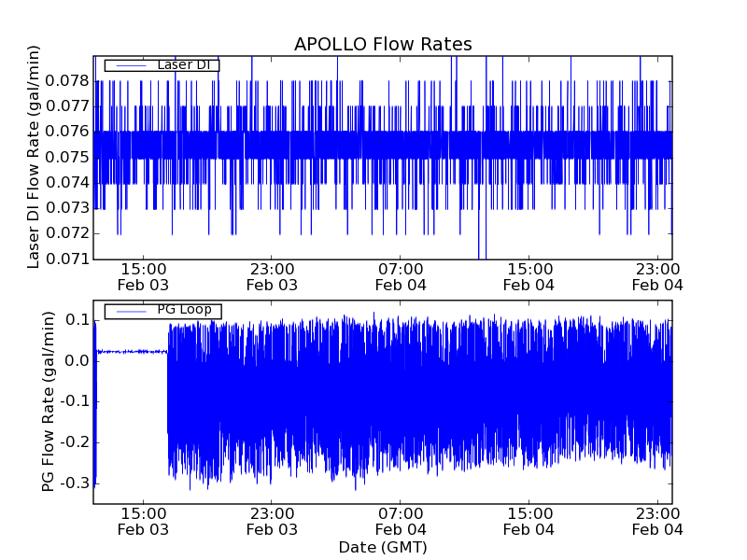This screenshot has height=560, width=747.
Task: Click '15:00 Feb 03' under PG Loop plot
Action: pyautogui.click(x=143, y=522)
